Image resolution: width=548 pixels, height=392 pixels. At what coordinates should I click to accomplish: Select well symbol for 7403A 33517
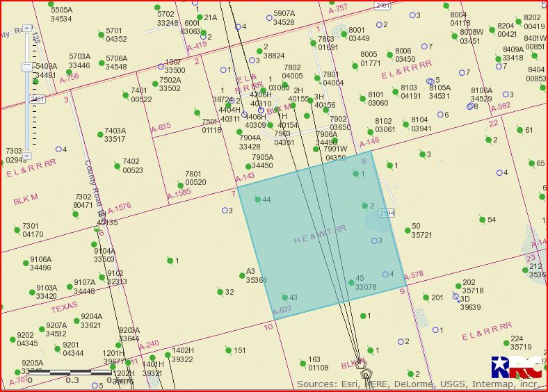click(x=100, y=135)
